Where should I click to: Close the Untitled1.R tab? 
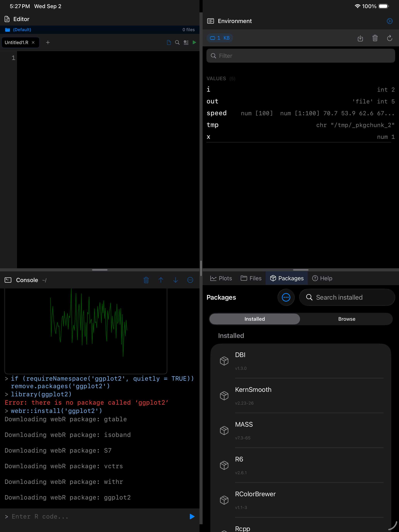point(33,42)
